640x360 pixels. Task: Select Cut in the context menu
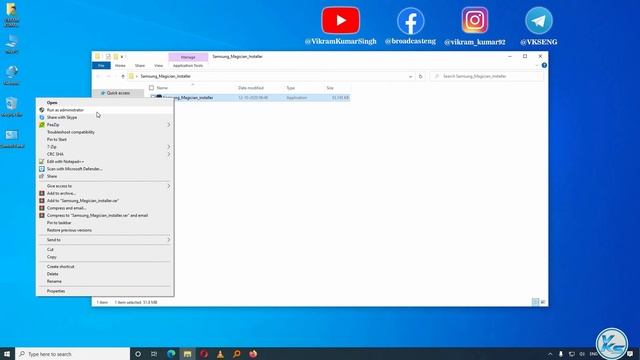pyautogui.click(x=50, y=249)
